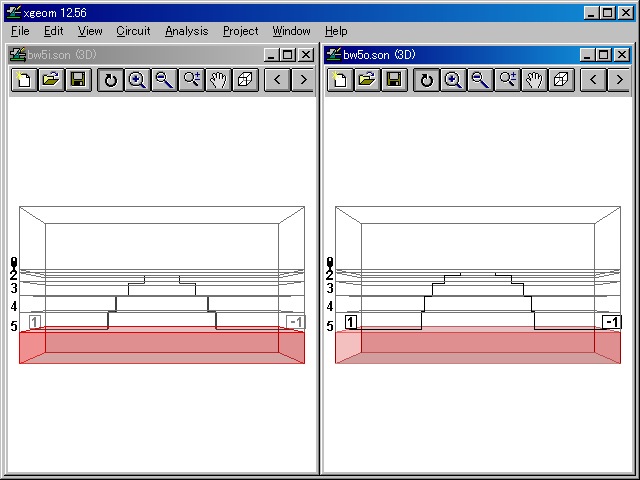
Task: Open the Project menu
Action: pyautogui.click(x=240, y=31)
